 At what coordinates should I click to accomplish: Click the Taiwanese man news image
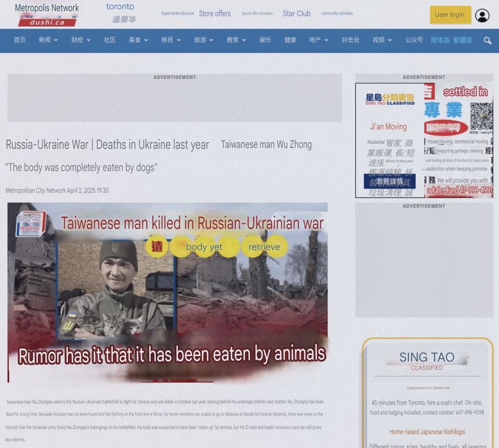pos(168,292)
